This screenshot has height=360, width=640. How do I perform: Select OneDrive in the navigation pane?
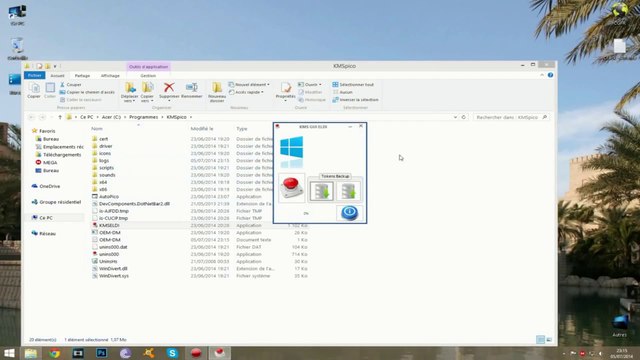[46, 186]
